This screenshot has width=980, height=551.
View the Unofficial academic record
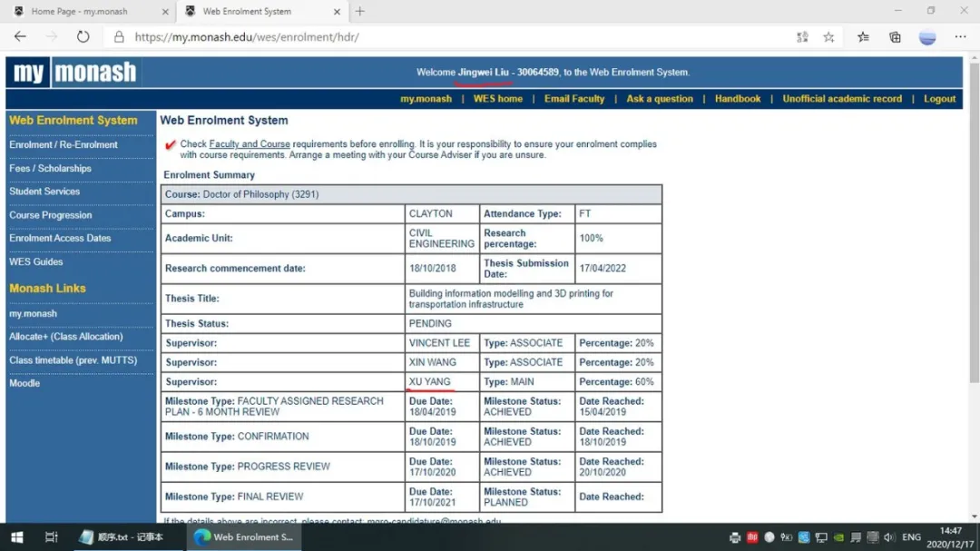point(842,99)
